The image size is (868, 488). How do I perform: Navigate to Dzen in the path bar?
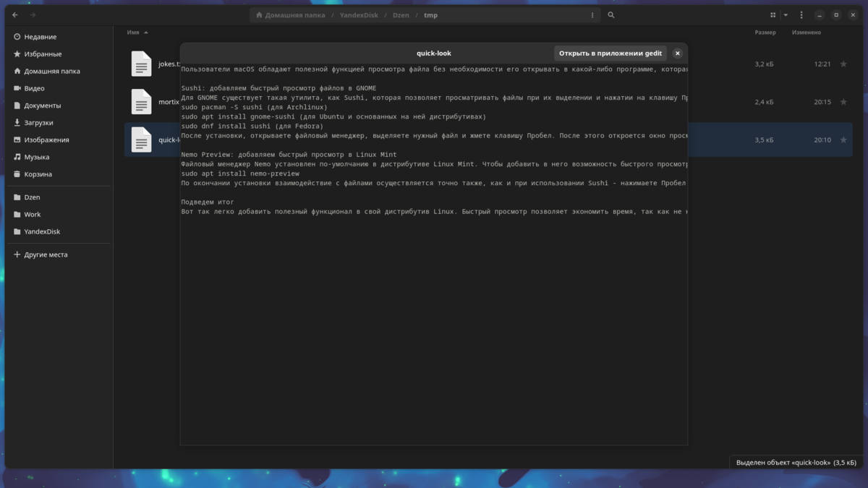(x=400, y=14)
